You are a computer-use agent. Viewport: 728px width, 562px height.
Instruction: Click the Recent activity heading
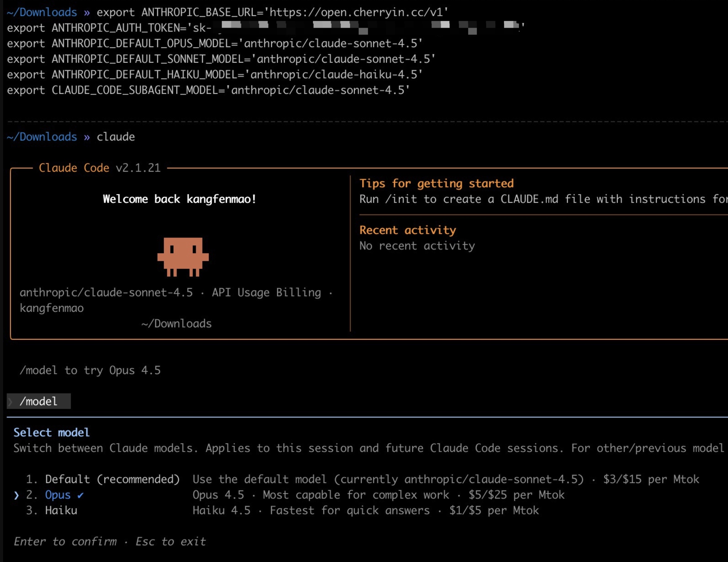click(x=407, y=230)
